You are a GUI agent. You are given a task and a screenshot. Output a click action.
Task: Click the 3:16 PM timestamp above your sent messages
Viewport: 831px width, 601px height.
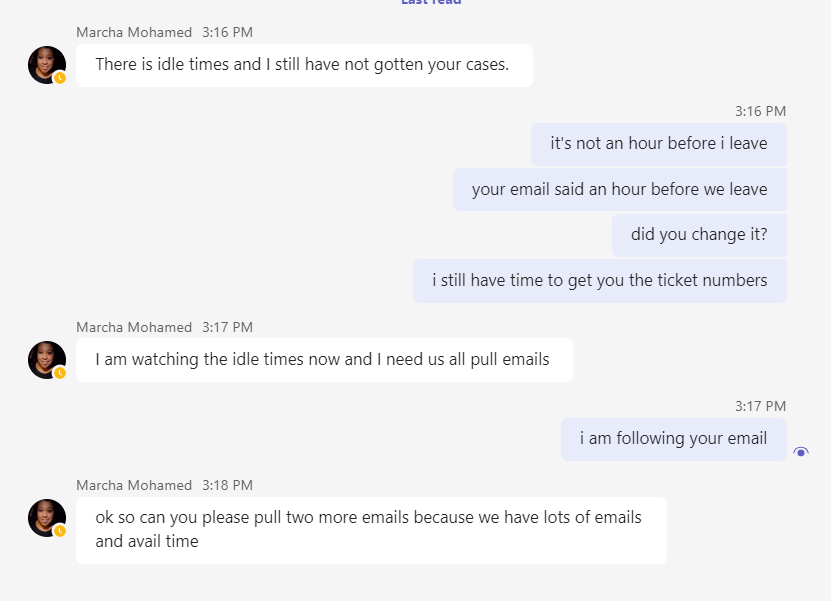(x=760, y=111)
